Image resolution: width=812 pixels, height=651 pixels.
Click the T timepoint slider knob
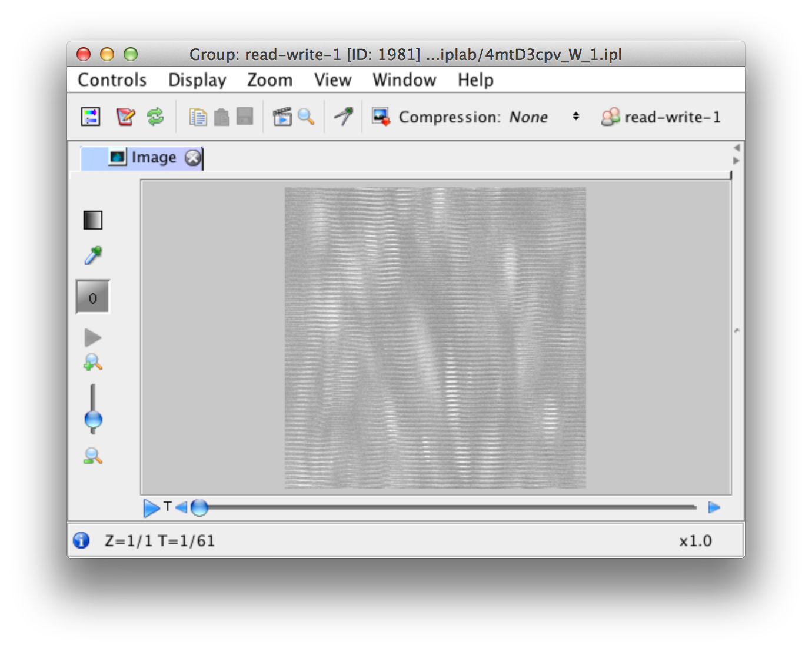click(199, 507)
